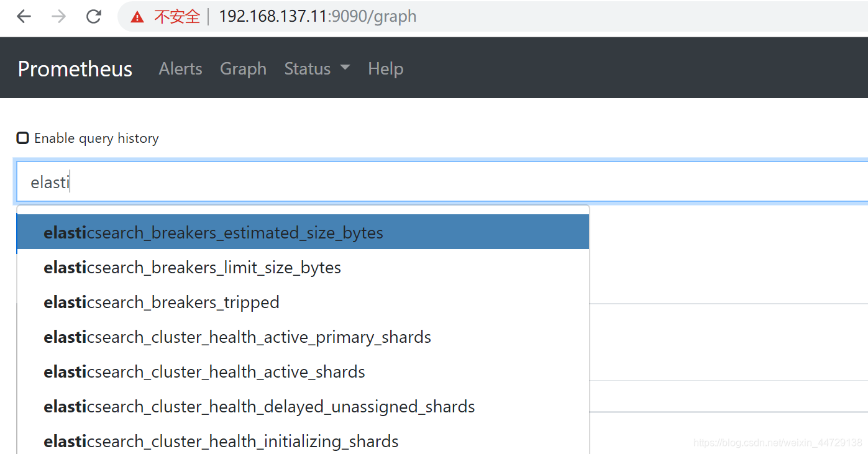Select elasticsearch_breakers_limit_size_bytes suggestion
The width and height of the screenshot is (868, 454).
(x=303, y=267)
